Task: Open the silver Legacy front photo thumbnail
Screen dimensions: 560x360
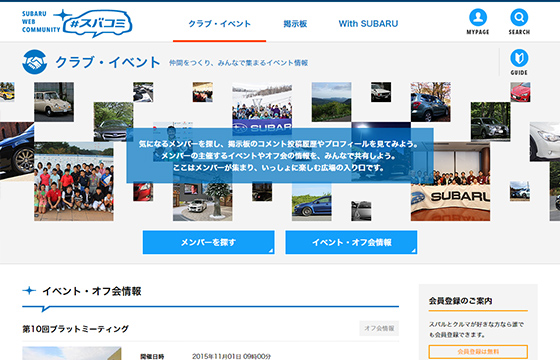Action: (x=113, y=122)
